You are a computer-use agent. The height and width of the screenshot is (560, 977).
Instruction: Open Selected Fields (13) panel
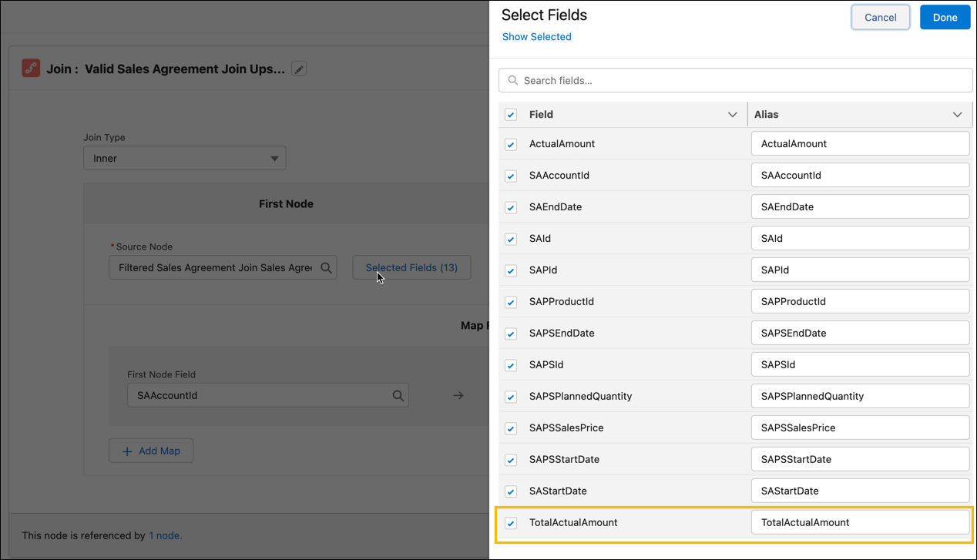411,267
